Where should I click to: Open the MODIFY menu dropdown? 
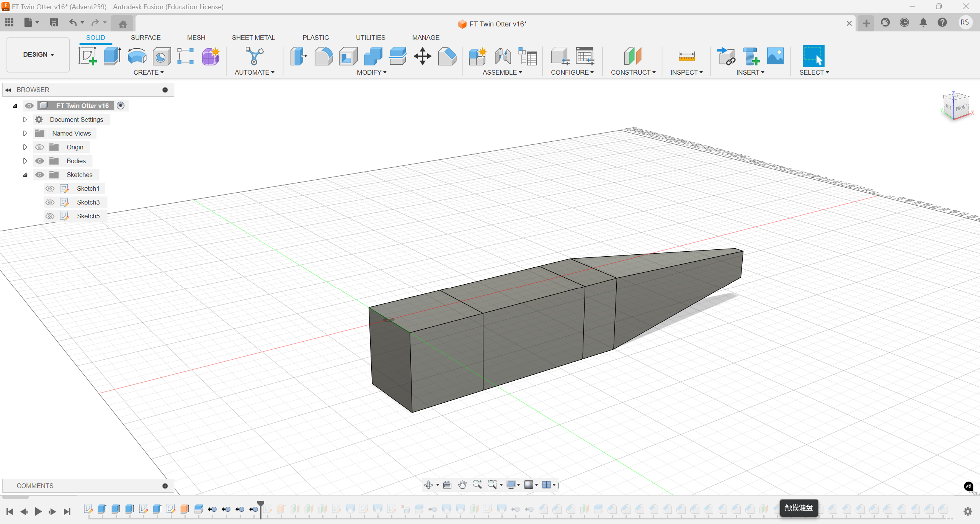click(x=371, y=72)
